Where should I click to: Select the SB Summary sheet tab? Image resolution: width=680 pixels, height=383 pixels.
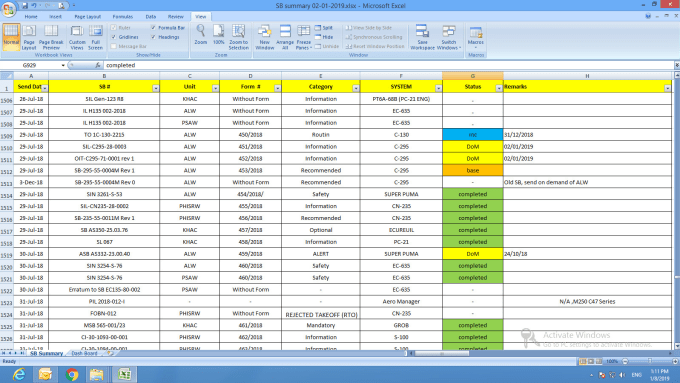(x=46, y=354)
